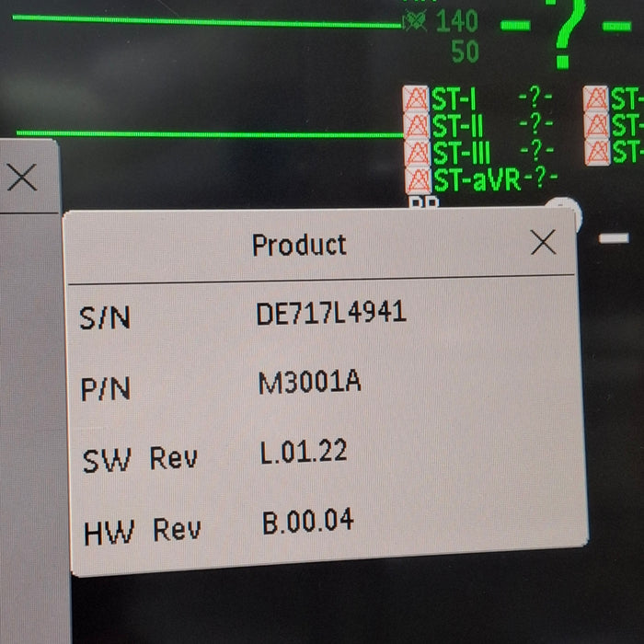Image resolution: width=644 pixels, height=644 pixels.
Task: Click the S/N field label
Action: point(105,317)
